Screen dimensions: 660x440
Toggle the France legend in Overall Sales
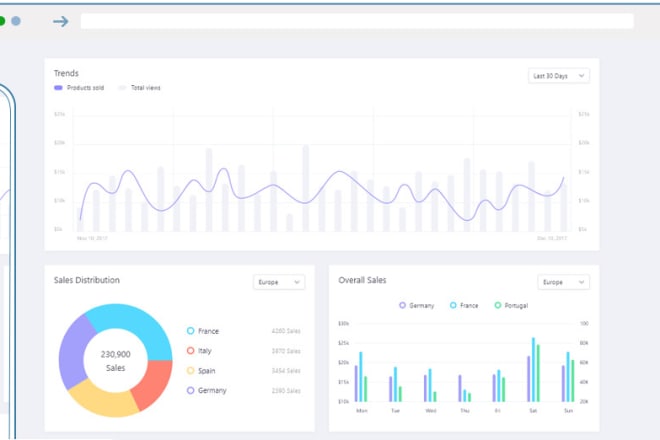click(x=464, y=305)
